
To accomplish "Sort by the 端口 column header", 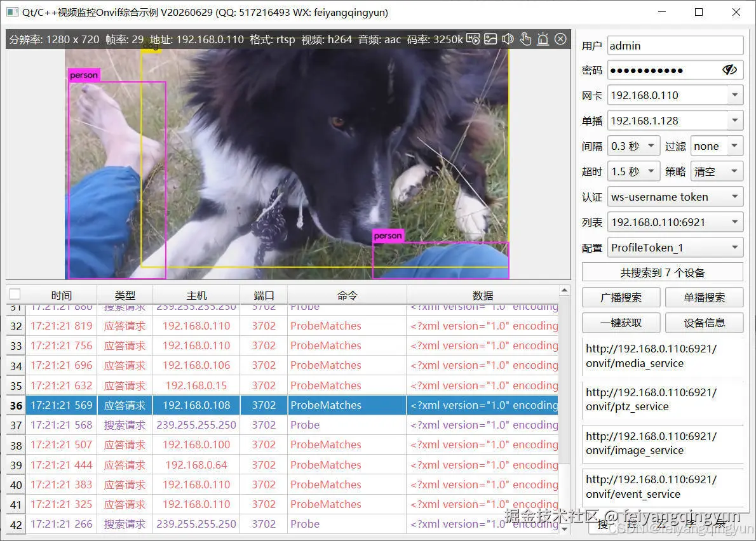I will pyautogui.click(x=264, y=295).
